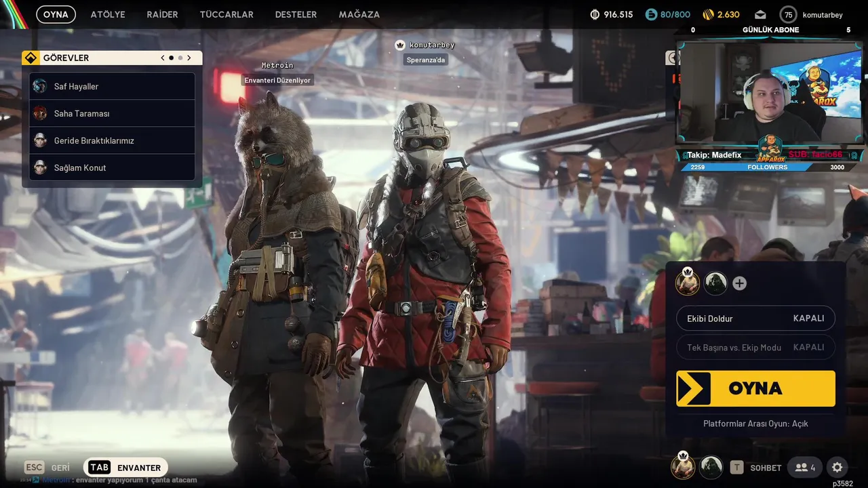Go to the TÜCCARLAR tab
Screen dimensions: 868x488
226,14
